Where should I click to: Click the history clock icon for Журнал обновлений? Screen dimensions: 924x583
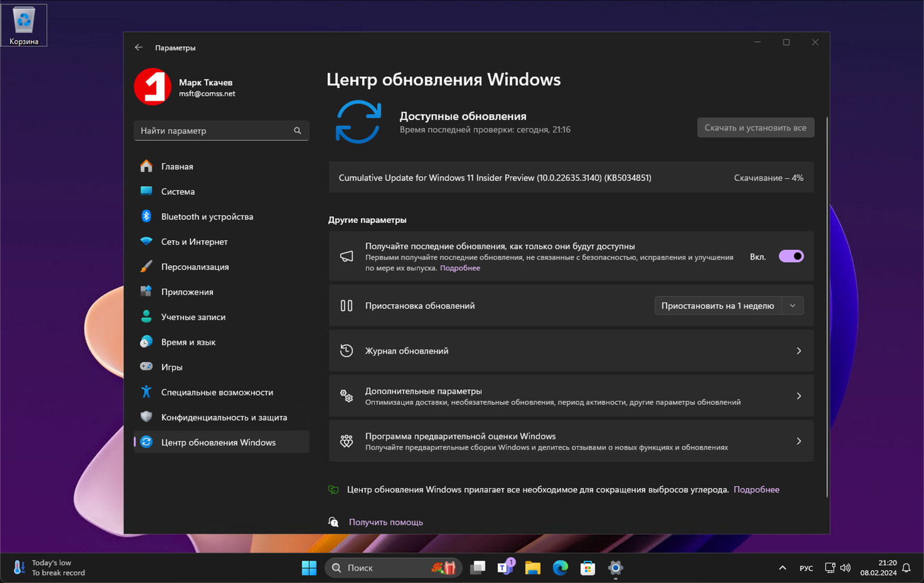347,350
